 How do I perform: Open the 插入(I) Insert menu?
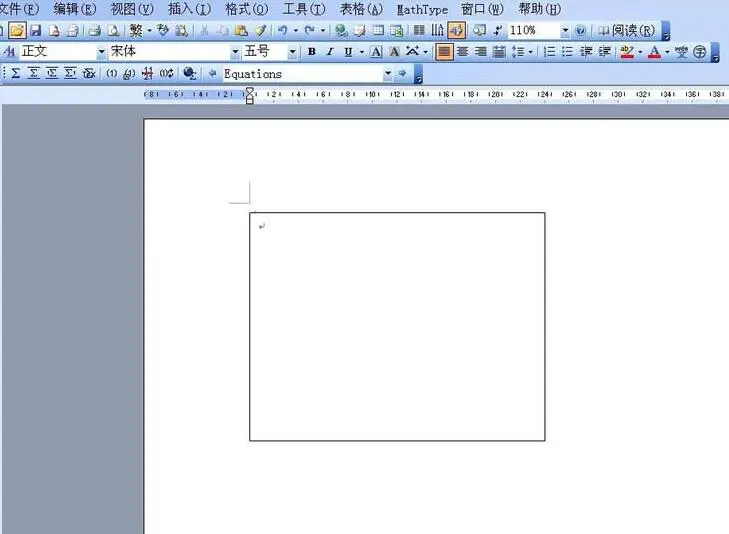click(189, 9)
